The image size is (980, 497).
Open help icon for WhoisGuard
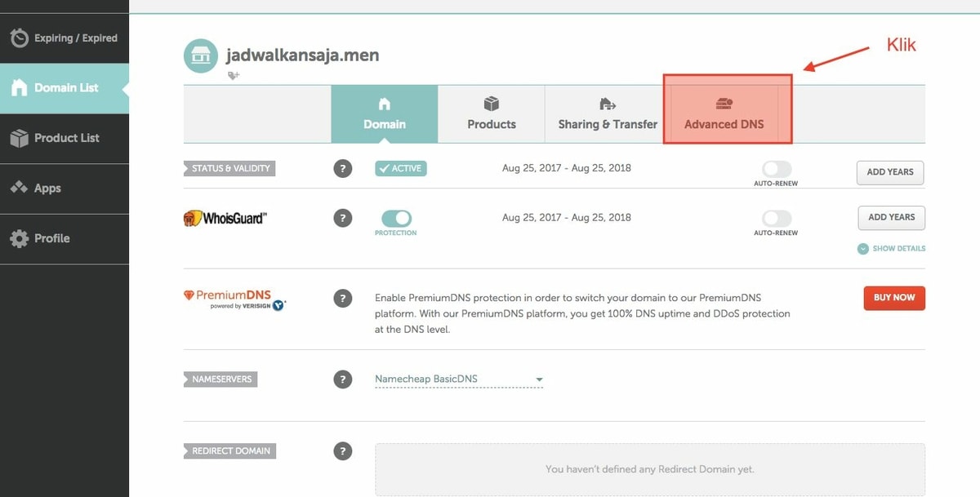[x=343, y=218]
